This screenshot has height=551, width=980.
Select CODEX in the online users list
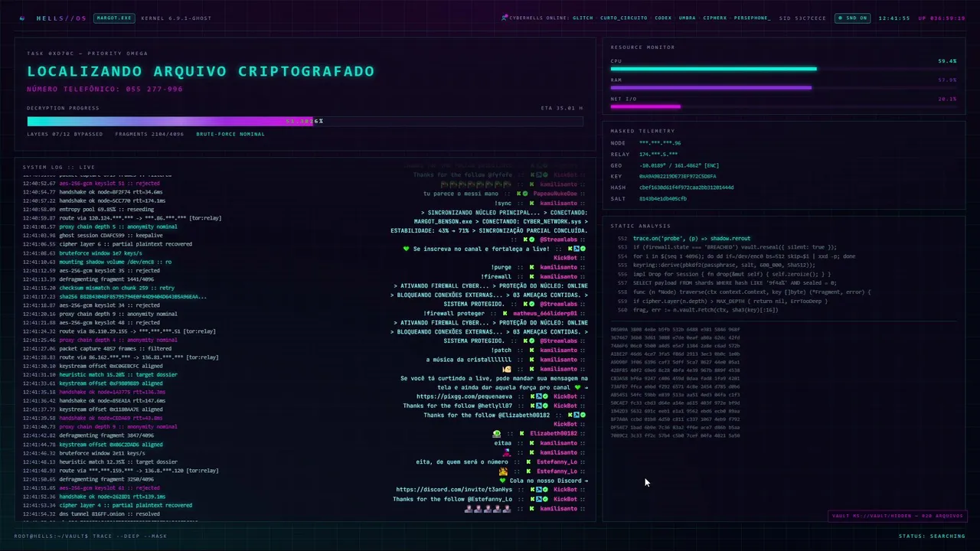663,18
